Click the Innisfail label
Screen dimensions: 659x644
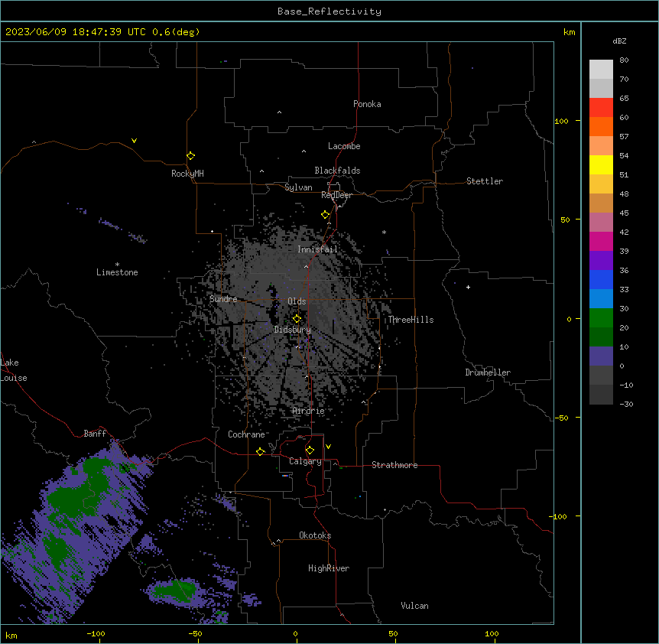[317, 249]
